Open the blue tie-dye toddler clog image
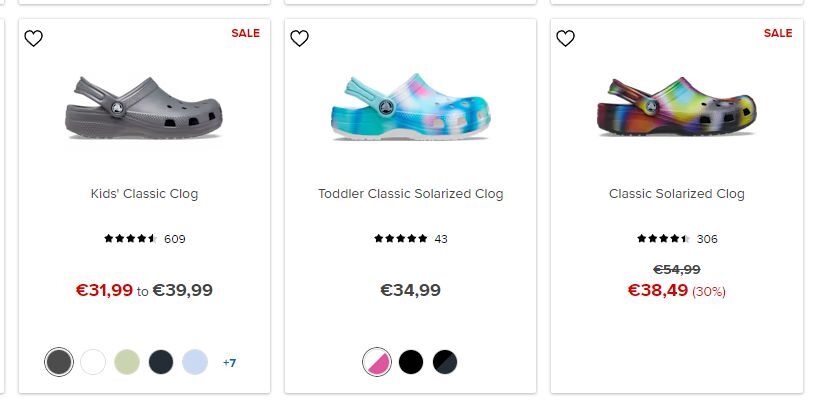The image size is (827, 402). 410,107
